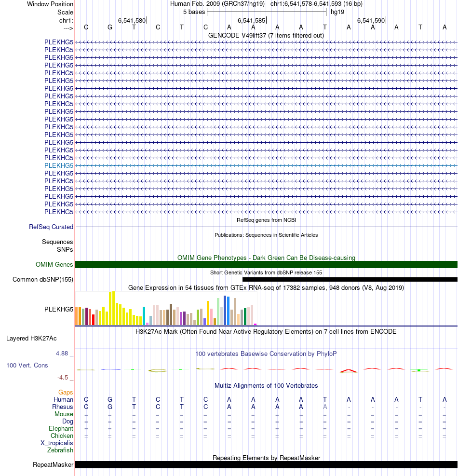Viewport: 458px width, 476px height.
Task: Open 100 vertebrates Basewise Conservation PhyloP title
Action: click(x=266, y=354)
